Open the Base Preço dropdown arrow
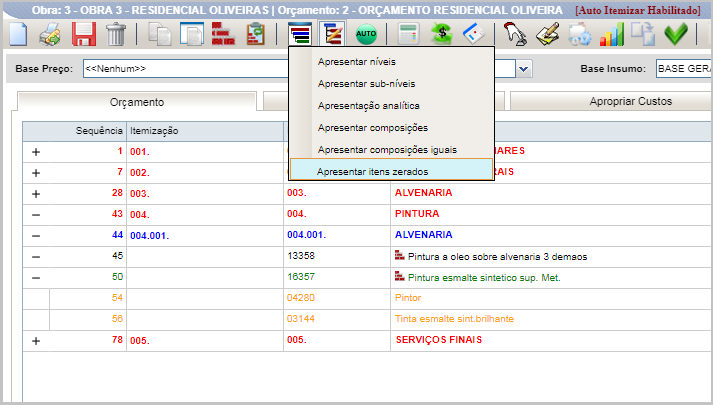 click(524, 69)
